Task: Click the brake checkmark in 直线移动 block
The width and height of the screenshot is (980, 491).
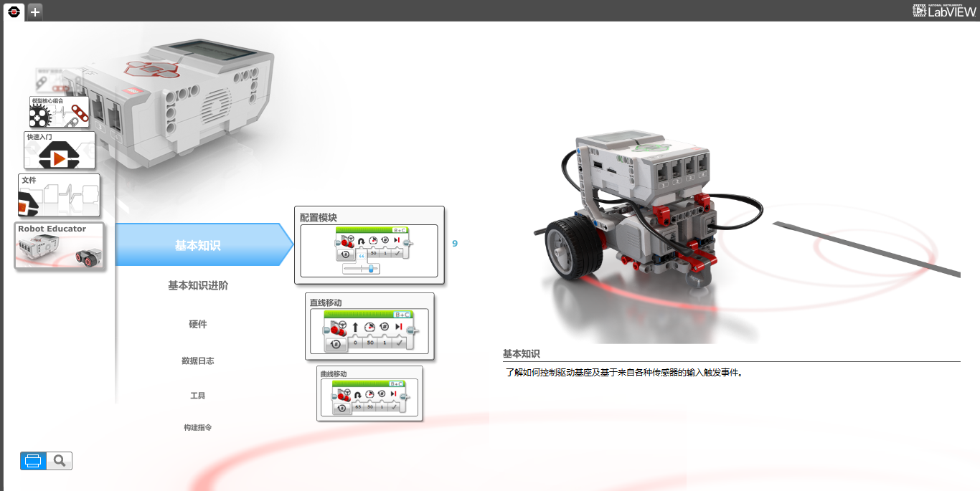Action: click(400, 343)
